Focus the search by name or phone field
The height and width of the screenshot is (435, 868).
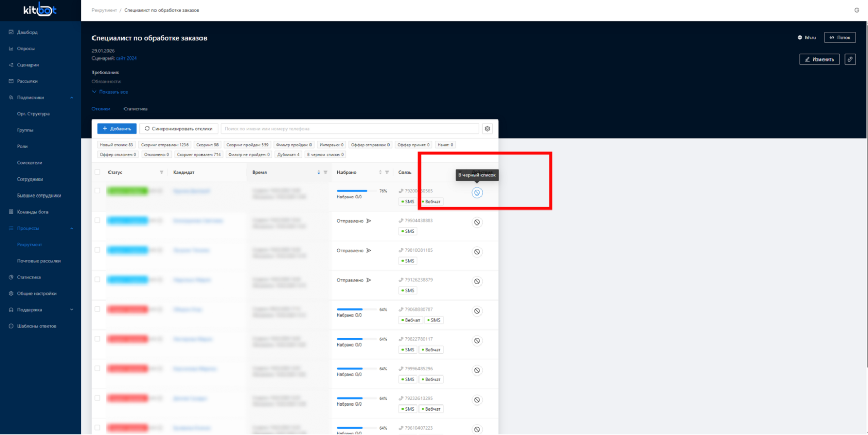point(350,129)
